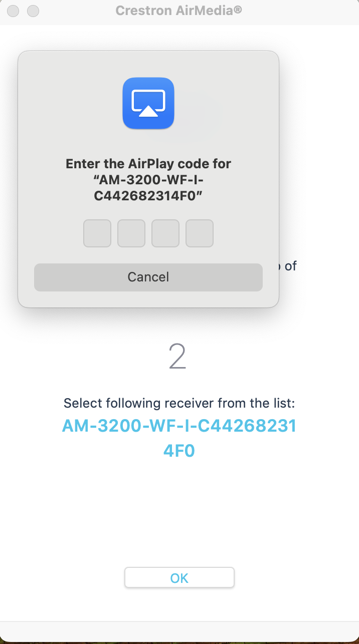The height and width of the screenshot is (644, 359).
Task: Click the macOS close window button
Action: (13, 11)
